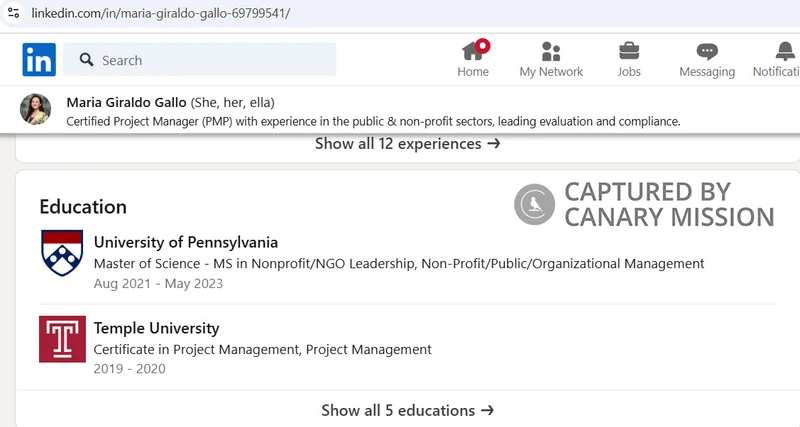Viewport: 800px width, 427px height.
Task: Open My Network icon
Action: (x=551, y=51)
